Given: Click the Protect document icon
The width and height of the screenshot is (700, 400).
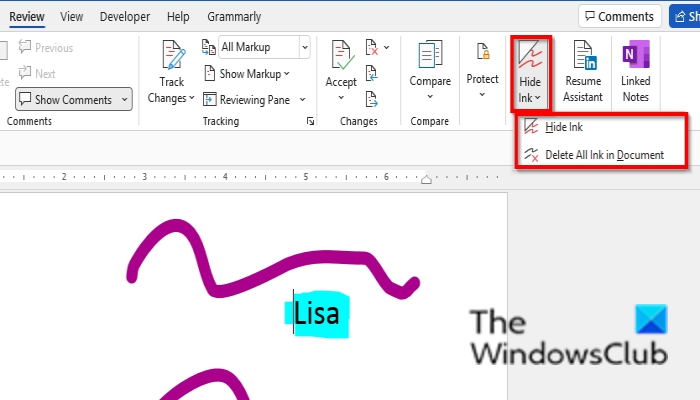Looking at the screenshot, I should point(483,51).
